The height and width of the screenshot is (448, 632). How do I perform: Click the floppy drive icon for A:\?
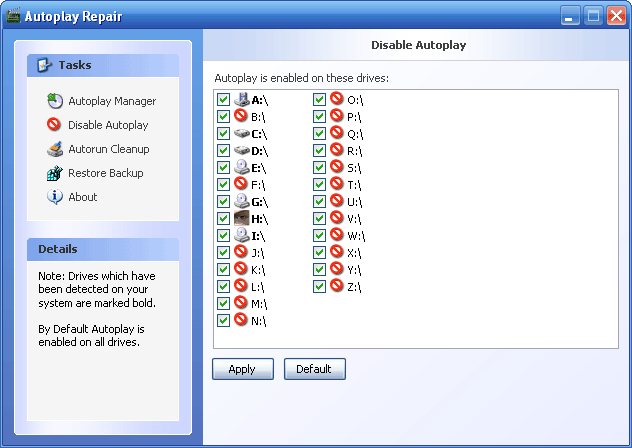coord(242,99)
